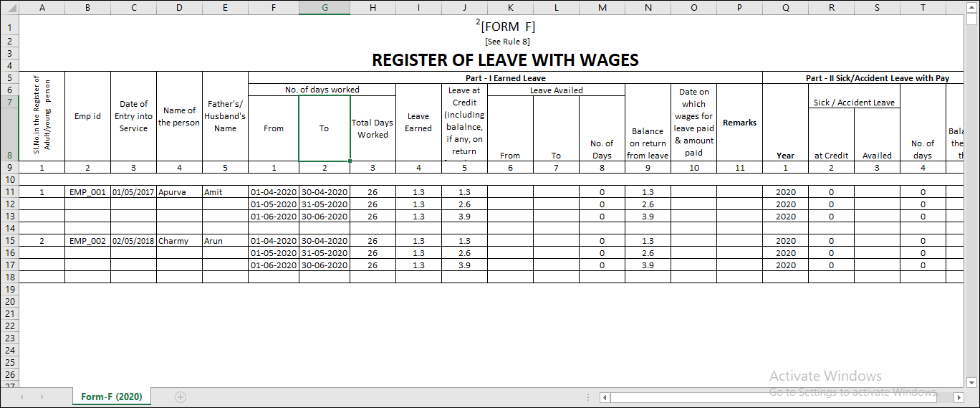Click the horizontal scrollbar left arrow
Image resolution: width=980 pixels, height=408 pixels.
click(x=605, y=397)
